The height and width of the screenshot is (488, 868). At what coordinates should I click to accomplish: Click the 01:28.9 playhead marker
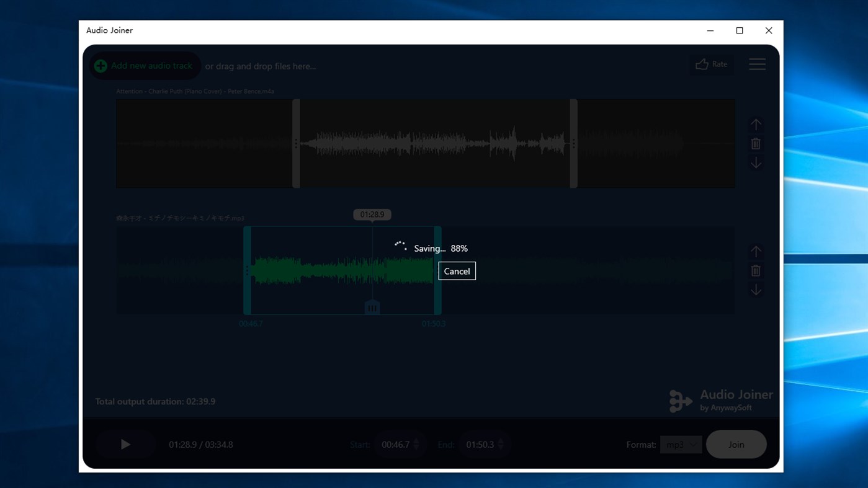[x=371, y=214]
